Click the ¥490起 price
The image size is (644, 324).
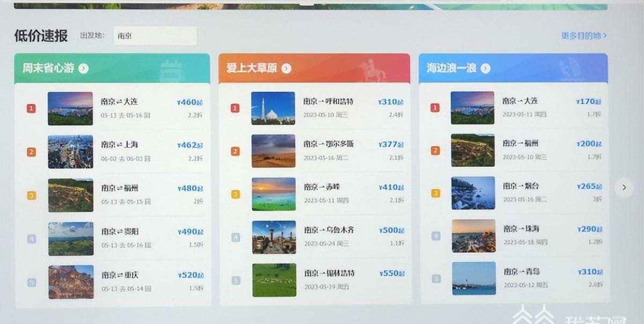pyautogui.click(x=191, y=232)
